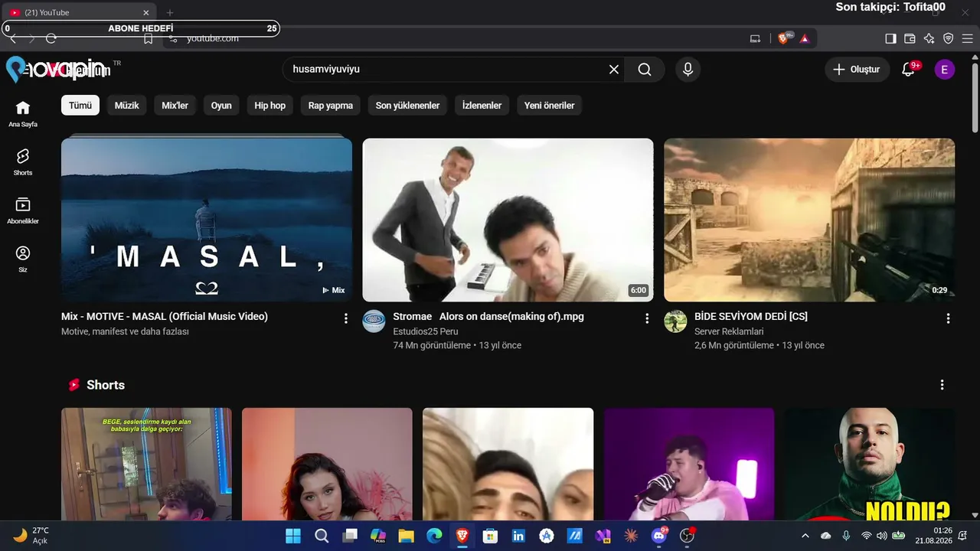This screenshot has width=980, height=551.
Task: Open a new browser tab
Action: coord(170,12)
